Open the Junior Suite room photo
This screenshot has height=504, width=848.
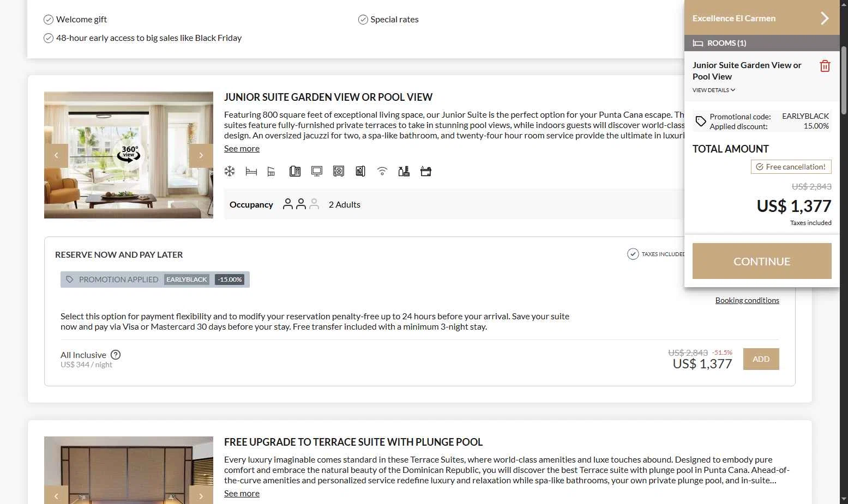pos(129,155)
